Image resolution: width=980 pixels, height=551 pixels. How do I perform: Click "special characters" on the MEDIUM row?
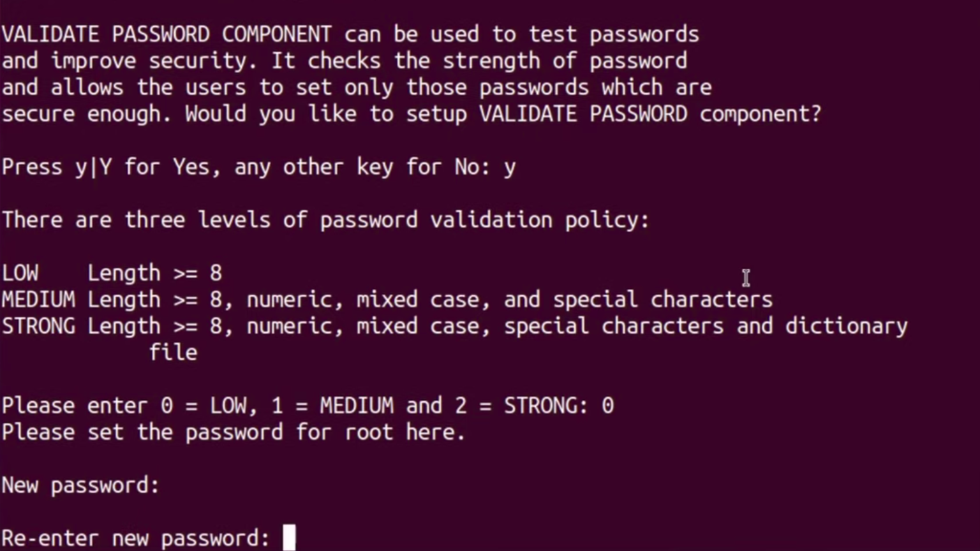[662, 300]
